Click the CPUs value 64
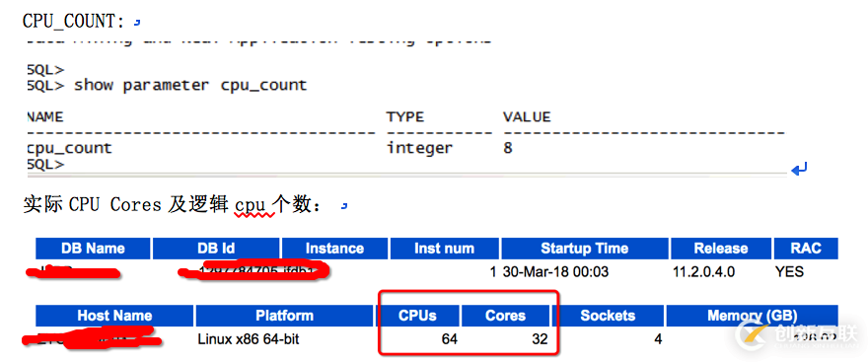 coord(450,338)
